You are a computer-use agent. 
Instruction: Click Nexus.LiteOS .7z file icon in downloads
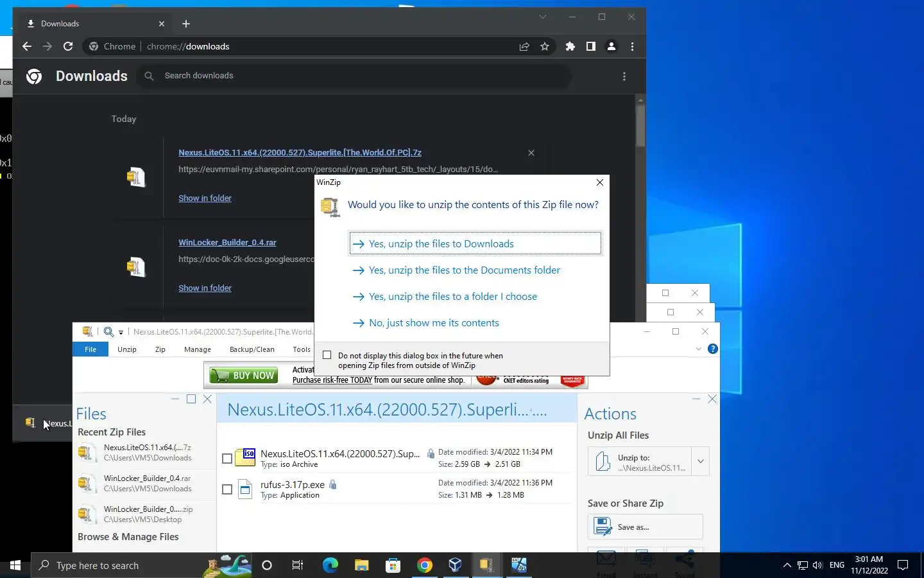(135, 177)
